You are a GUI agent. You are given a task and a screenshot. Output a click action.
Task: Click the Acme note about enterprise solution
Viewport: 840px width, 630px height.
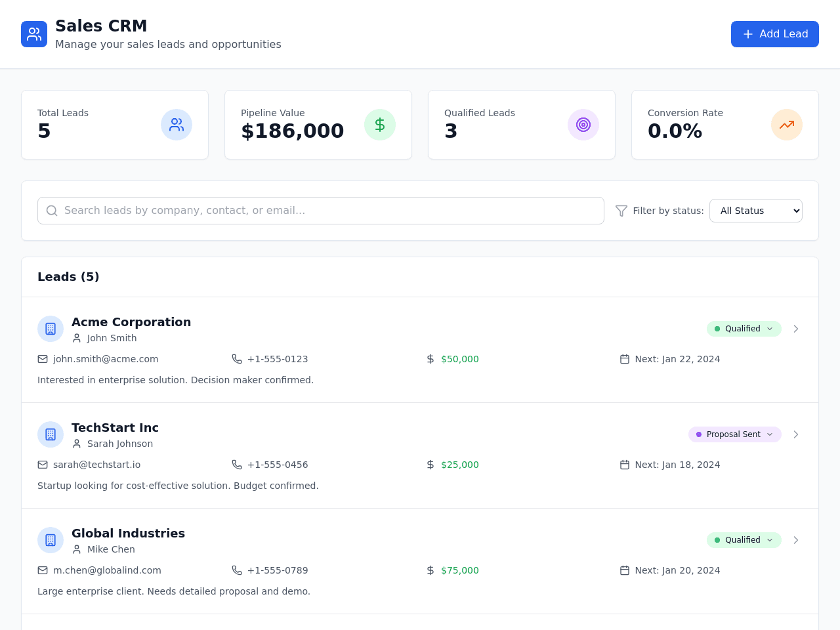[175, 380]
